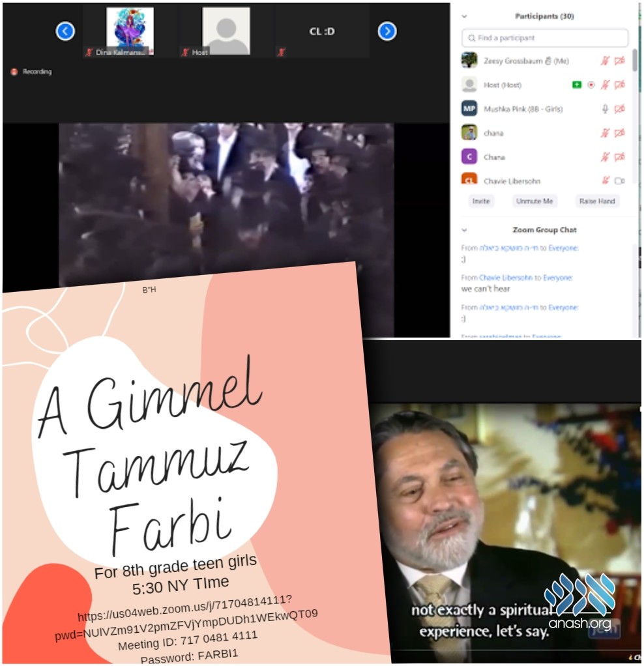Click the recording dot icon beside Host

pos(591,85)
